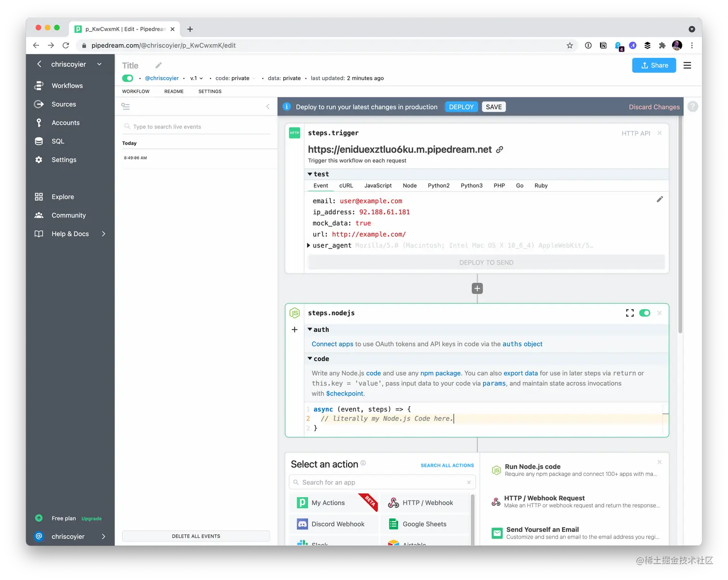Close the steps.nodejs step
Viewport: 728px width, 580px height.
(x=660, y=313)
